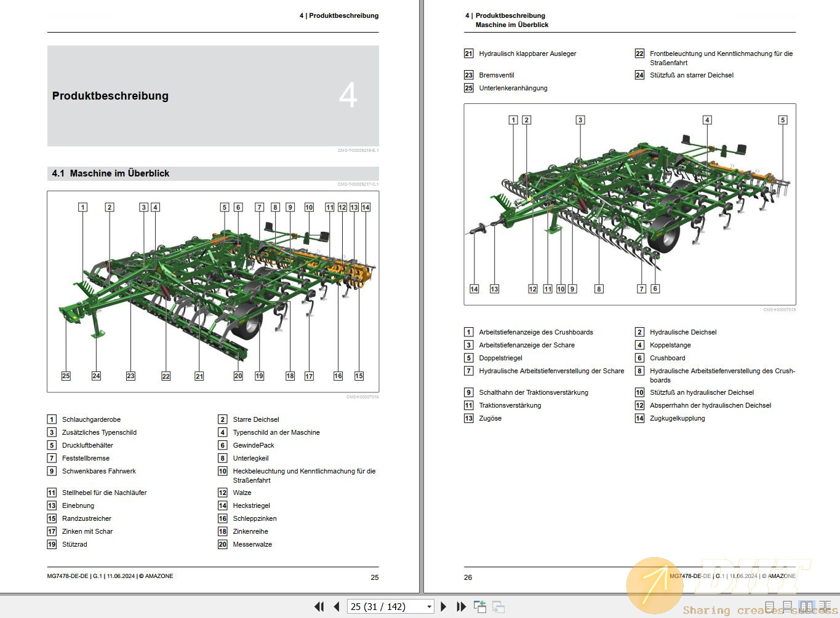Go to the first page of the document
This screenshot has width=840, height=618.
(319, 606)
